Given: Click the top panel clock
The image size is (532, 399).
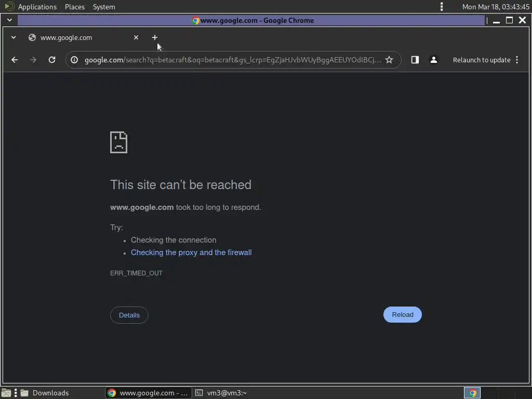Looking at the screenshot, I should 495,7.
